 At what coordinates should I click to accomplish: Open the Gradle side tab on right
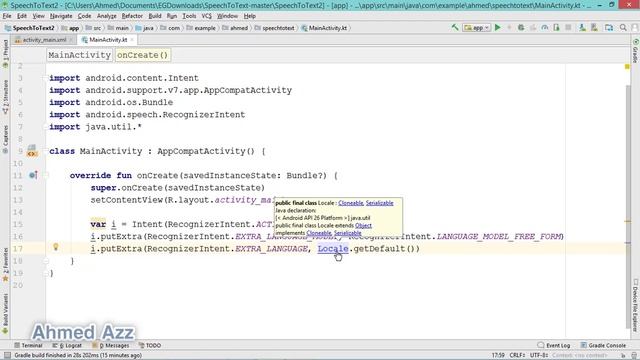point(635,51)
